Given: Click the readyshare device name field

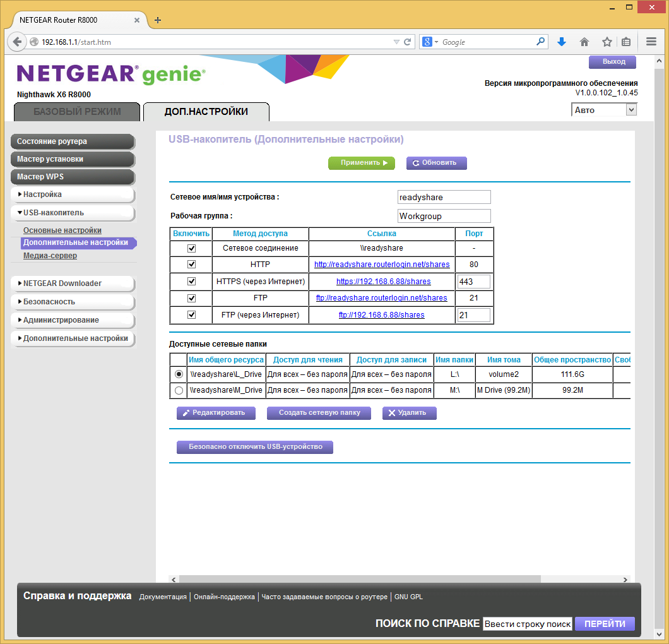Looking at the screenshot, I should pyautogui.click(x=444, y=197).
